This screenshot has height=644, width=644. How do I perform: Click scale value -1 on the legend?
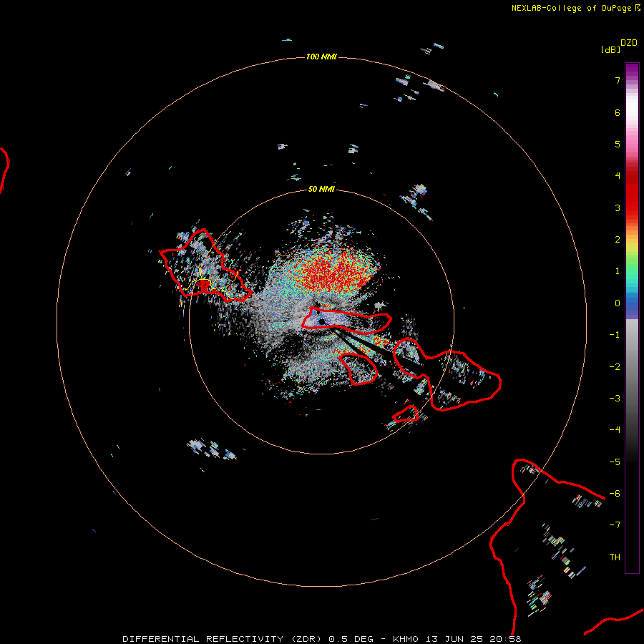click(615, 335)
